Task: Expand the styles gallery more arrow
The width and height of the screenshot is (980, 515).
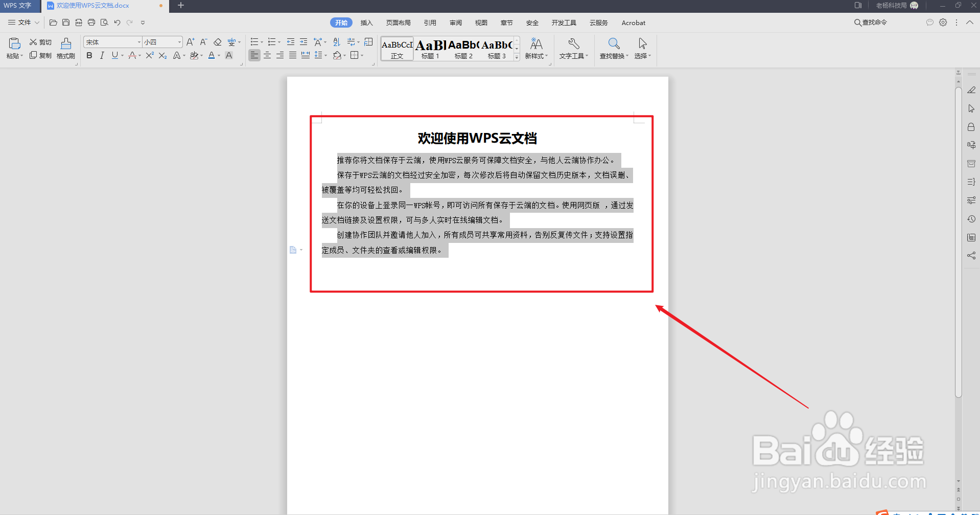Action: click(x=517, y=57)
